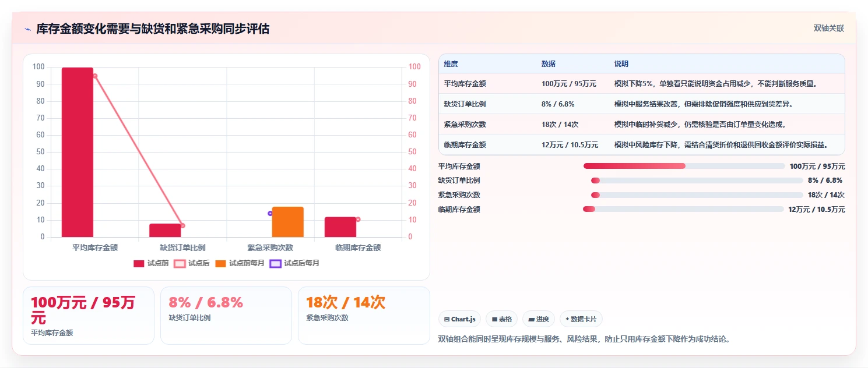Click the 临期库存金额 progress bar
This screenshot has height=368, width=868.
pos(683,209)
